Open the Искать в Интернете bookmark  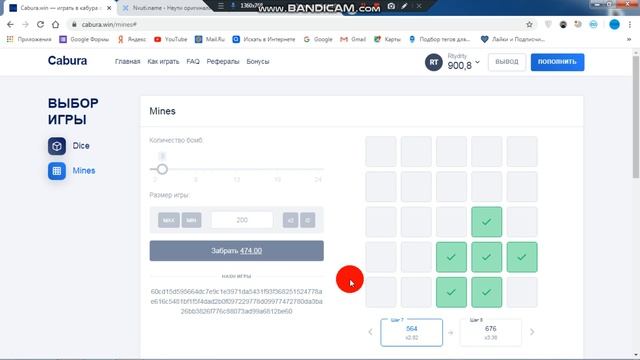(264, 39)
